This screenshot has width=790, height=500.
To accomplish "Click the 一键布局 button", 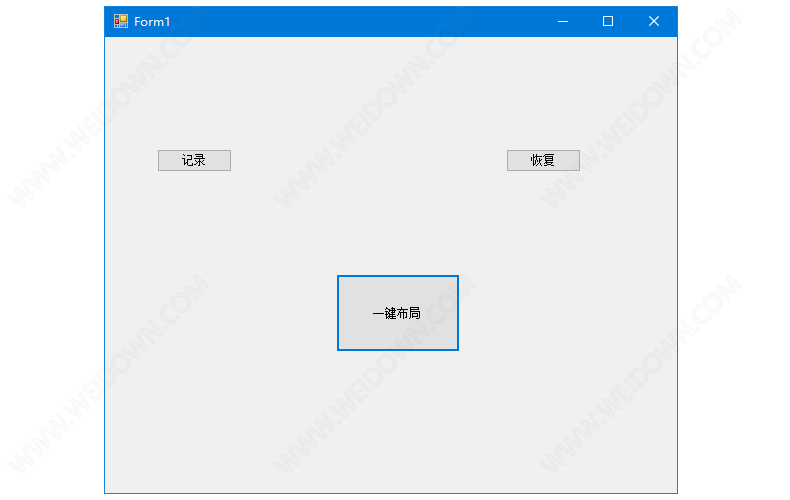I will [x=398, y=313].
